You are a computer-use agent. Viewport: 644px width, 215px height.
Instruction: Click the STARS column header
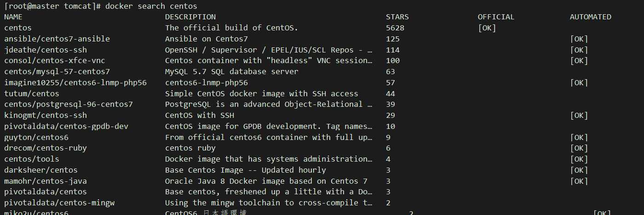click(x=397, y=17)
